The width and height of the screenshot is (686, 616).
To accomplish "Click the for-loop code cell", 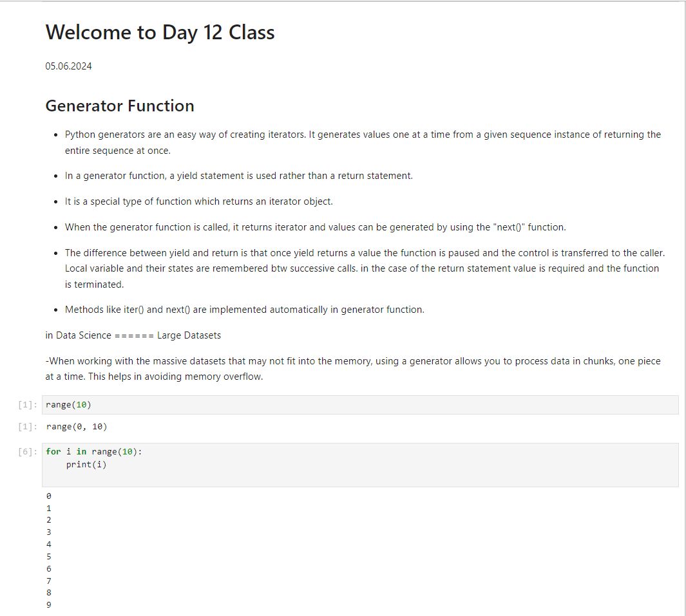I will pyautogui.click(x=360, y=465).
